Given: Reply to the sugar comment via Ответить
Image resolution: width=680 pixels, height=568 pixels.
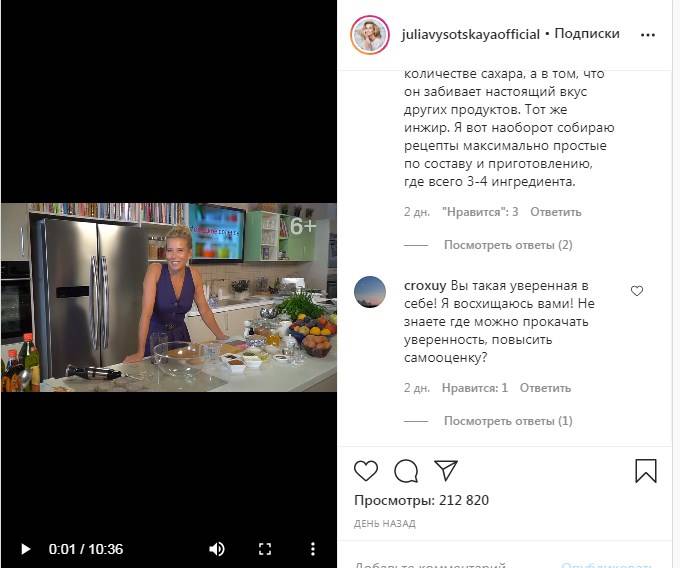Looking at the screenshot, I should tap(556, 212).
